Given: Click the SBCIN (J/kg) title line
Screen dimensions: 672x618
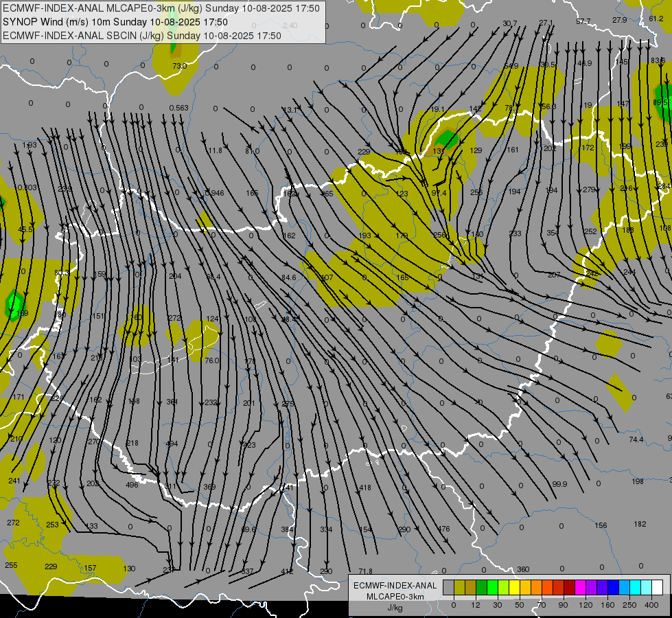Looking at the screenshot, I should point(142,36).
